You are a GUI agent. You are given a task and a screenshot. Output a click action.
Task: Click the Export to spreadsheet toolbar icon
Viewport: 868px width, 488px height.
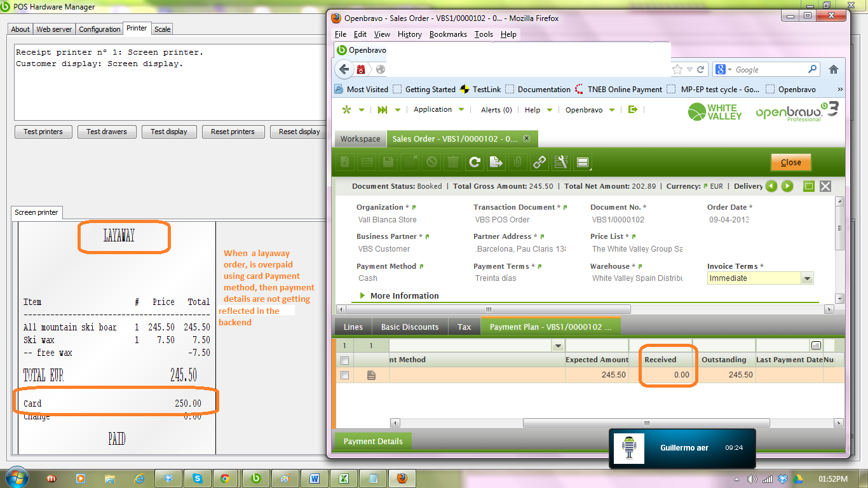(x=496, y=162)
